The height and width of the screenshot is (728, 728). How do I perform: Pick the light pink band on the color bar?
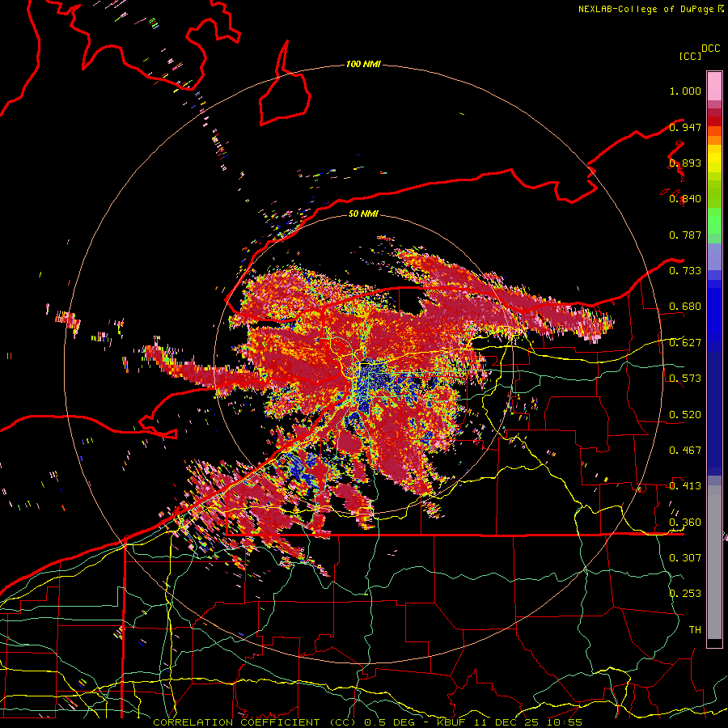(714, 86)
